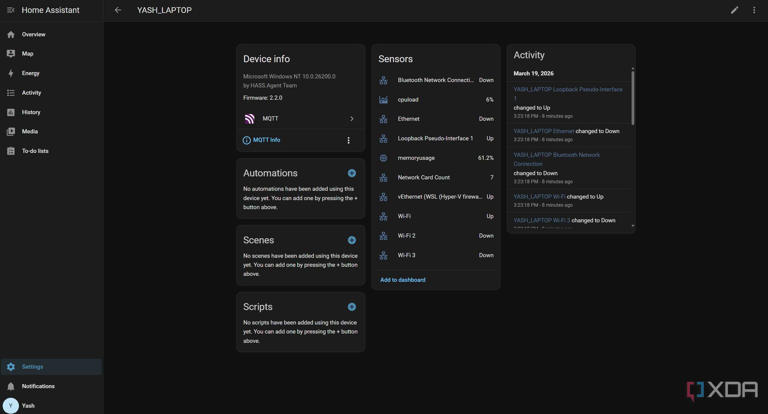Open YASH_LAPTOP Ethernet activity link
This screenshot has height=414, width=768.
[544, 131]
